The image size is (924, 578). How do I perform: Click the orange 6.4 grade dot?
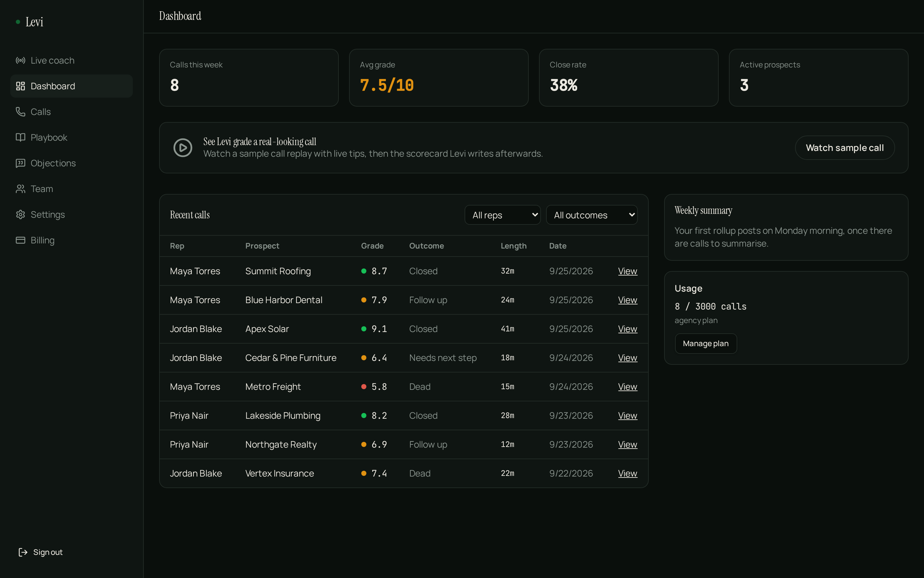(364, 358)
